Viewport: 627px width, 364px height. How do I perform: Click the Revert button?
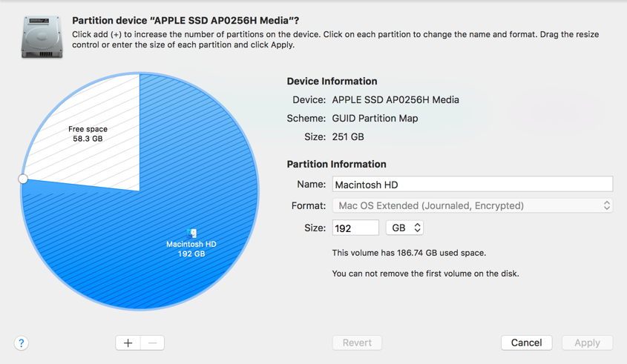tap(357, 343)
